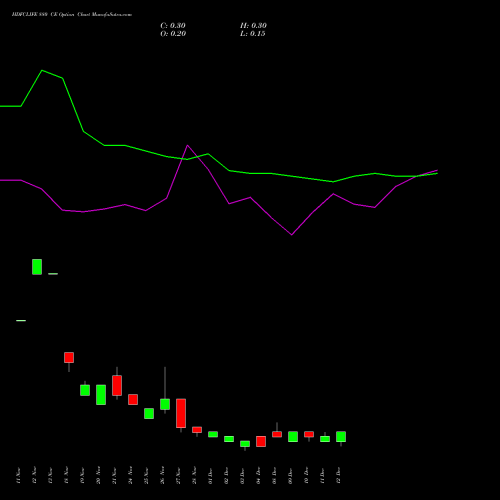Image resolution: width=500 pixels, height=500 pixels.
Task: Select the 02 Dec date label
Action: [226, 475]
